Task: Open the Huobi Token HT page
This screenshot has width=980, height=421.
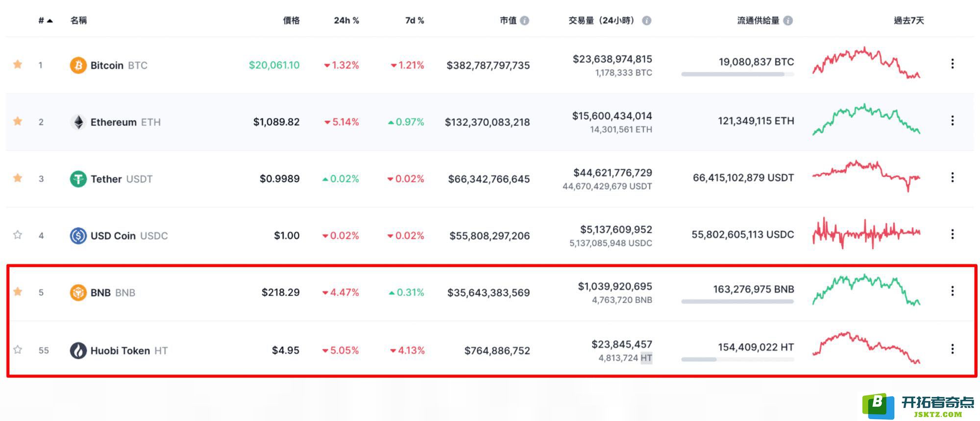Action: click(x=129, y=351)
